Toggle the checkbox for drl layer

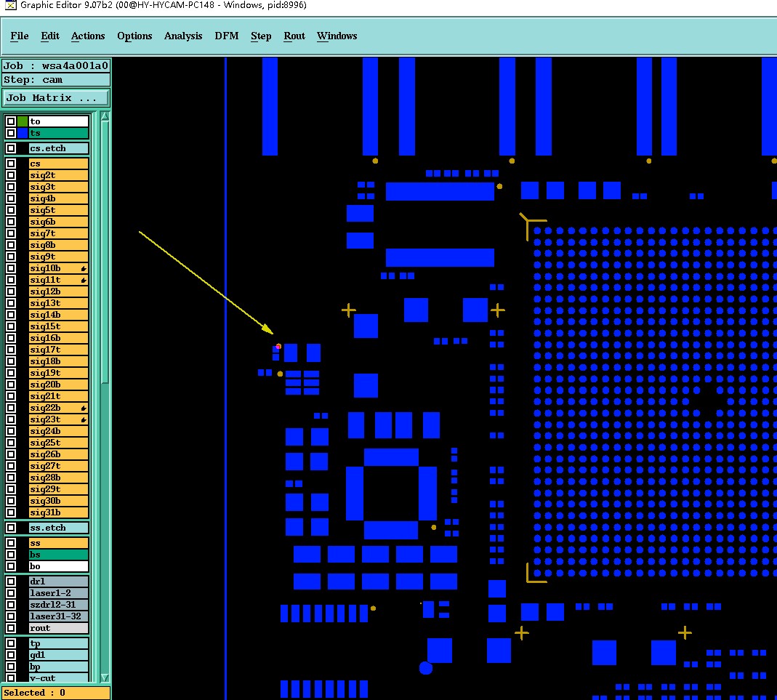click(10, 581)
